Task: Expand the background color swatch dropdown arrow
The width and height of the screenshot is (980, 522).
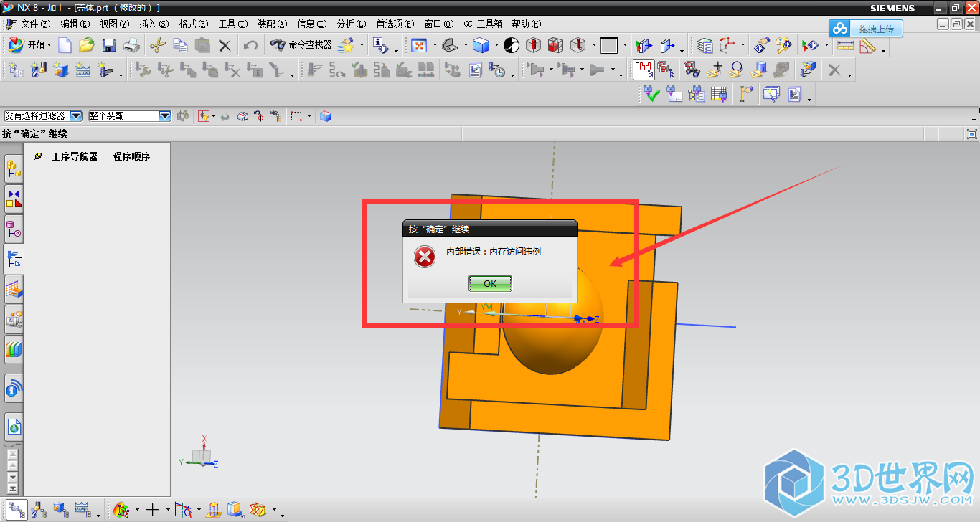Action: click(x=625, y=45)
